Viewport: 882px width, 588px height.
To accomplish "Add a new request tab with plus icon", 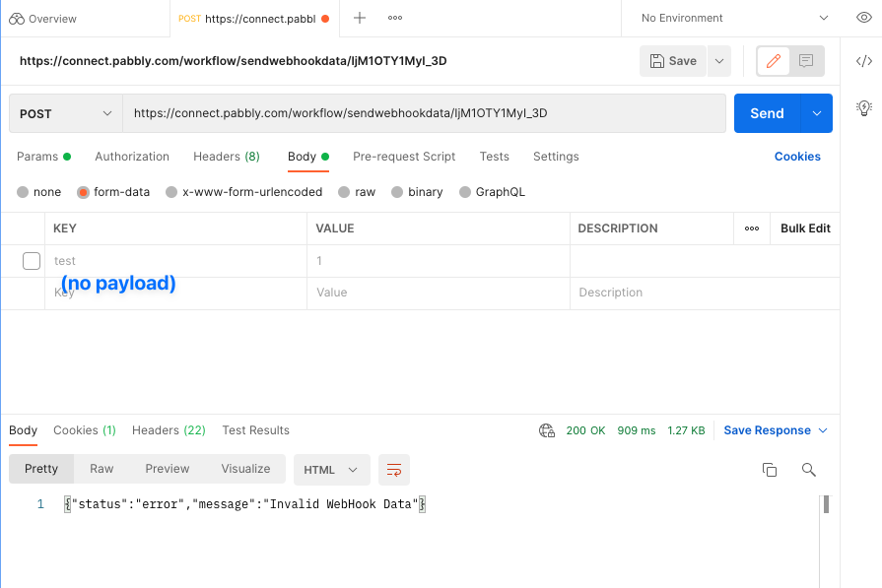I will coord(360,18).
